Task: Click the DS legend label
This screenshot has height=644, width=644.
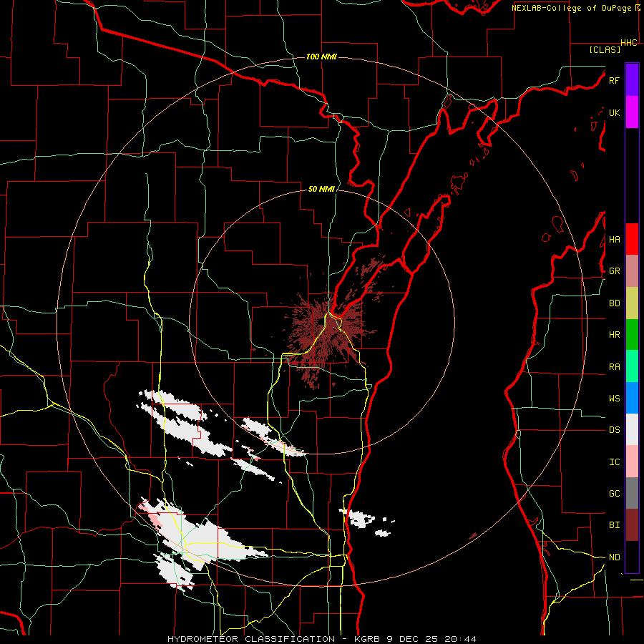Action: coord(614,430)
